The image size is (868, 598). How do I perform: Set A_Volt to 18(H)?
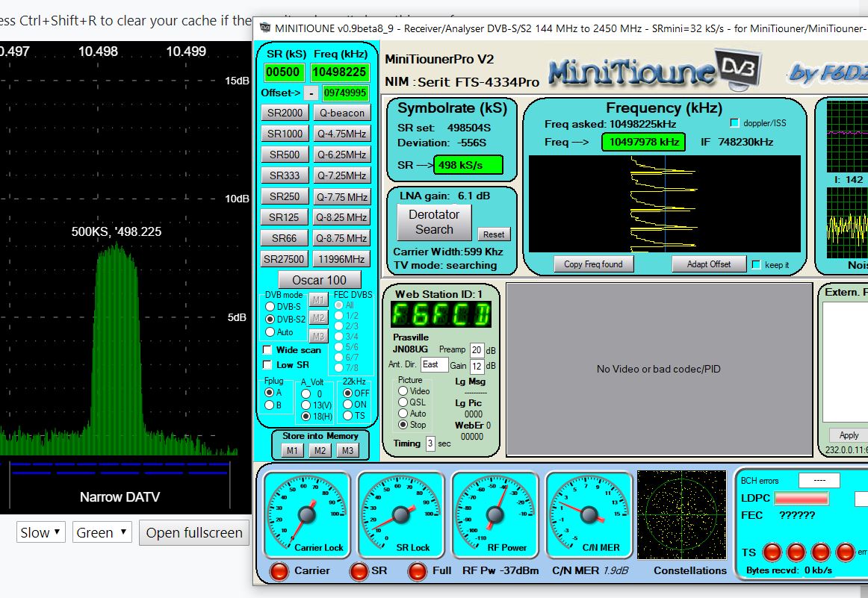pyautogui.click(x=306, y=416)
